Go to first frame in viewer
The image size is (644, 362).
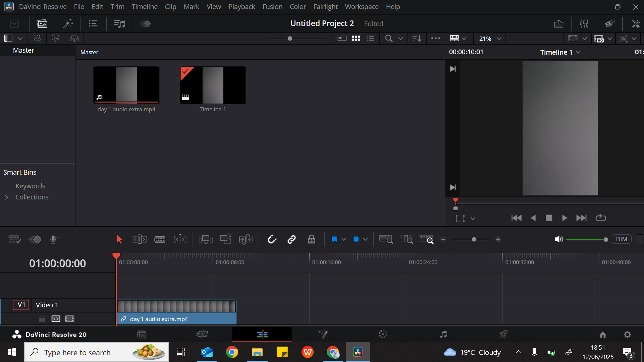click(x=516, y=218)
